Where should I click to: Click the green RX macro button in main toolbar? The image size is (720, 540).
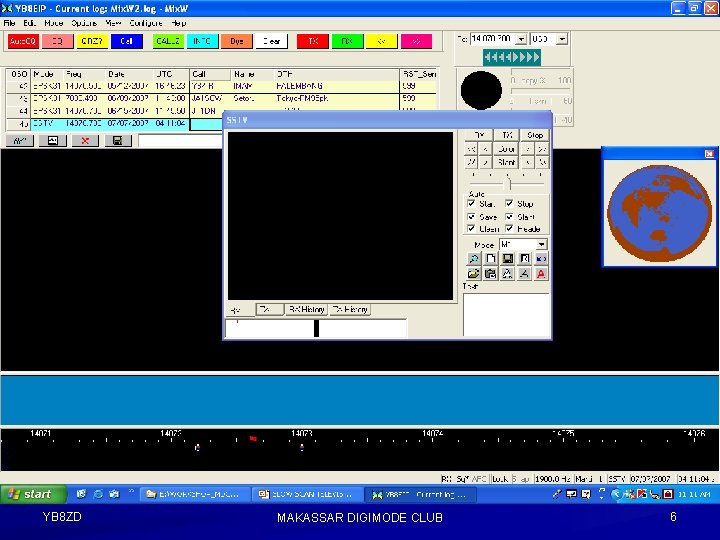tap(347, 41)
